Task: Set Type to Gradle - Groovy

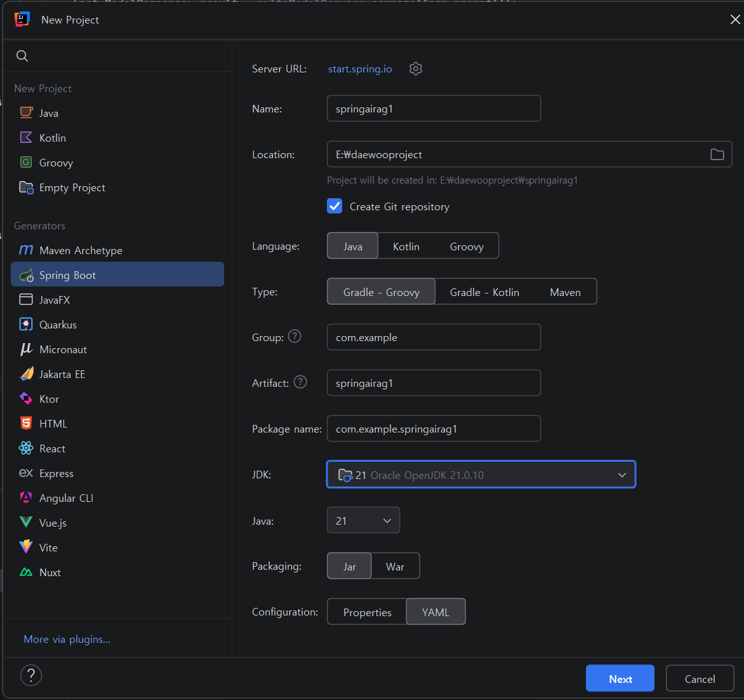Action: [x=381, y=292]
